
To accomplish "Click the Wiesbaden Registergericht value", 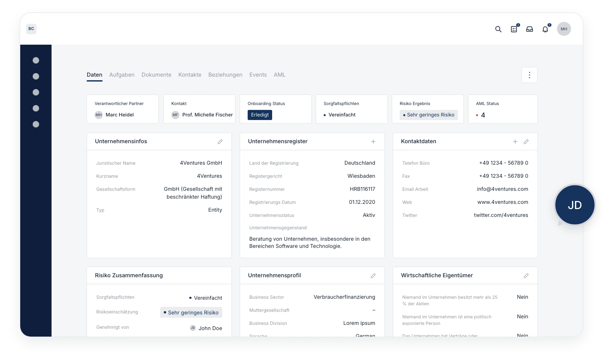I will [361, 176].
